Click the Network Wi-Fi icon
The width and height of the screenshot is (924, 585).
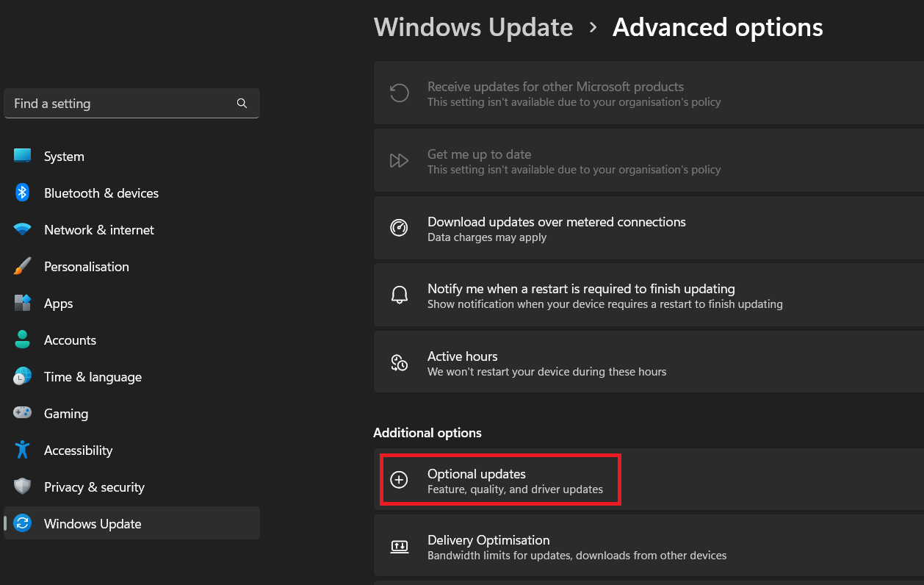coord(23,229)
